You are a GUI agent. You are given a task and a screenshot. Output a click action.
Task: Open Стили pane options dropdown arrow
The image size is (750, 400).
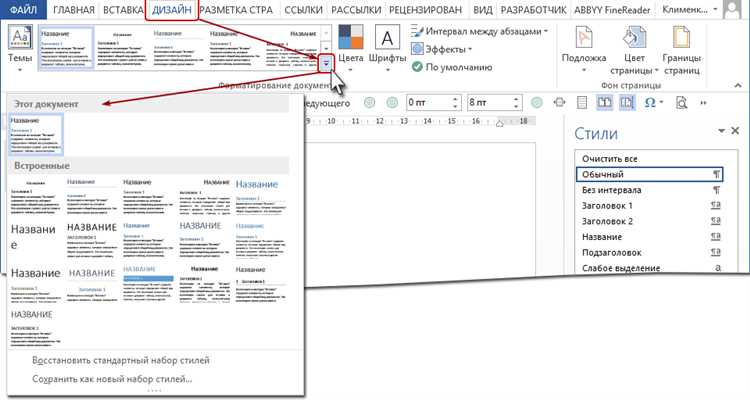(721, 131)
